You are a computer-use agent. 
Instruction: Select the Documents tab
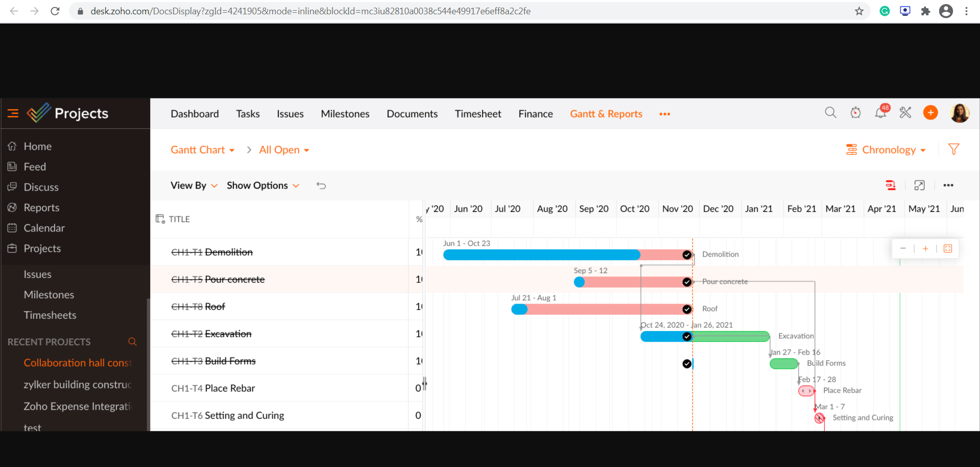[x=412, y=114]
